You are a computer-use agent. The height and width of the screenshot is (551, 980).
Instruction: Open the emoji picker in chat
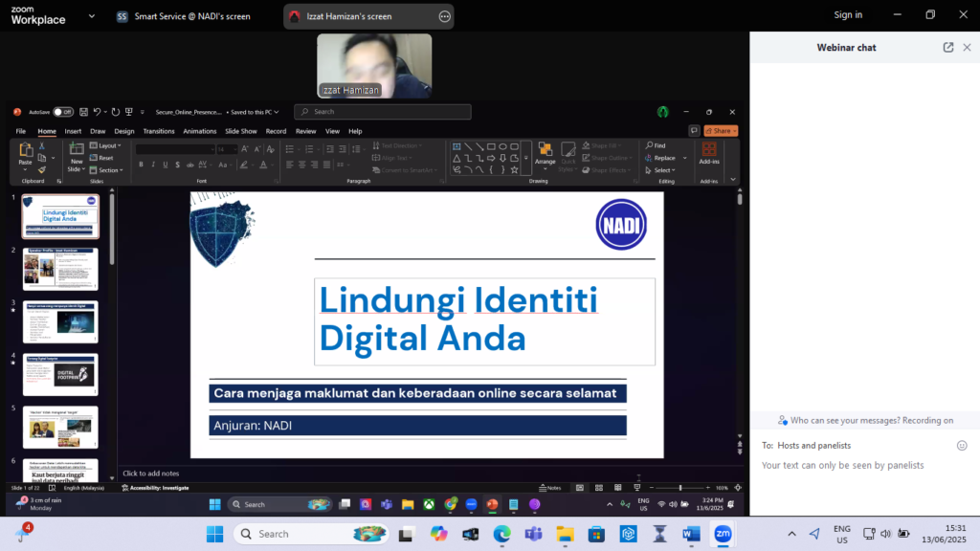pyautogui.click(x=962, y=446)
